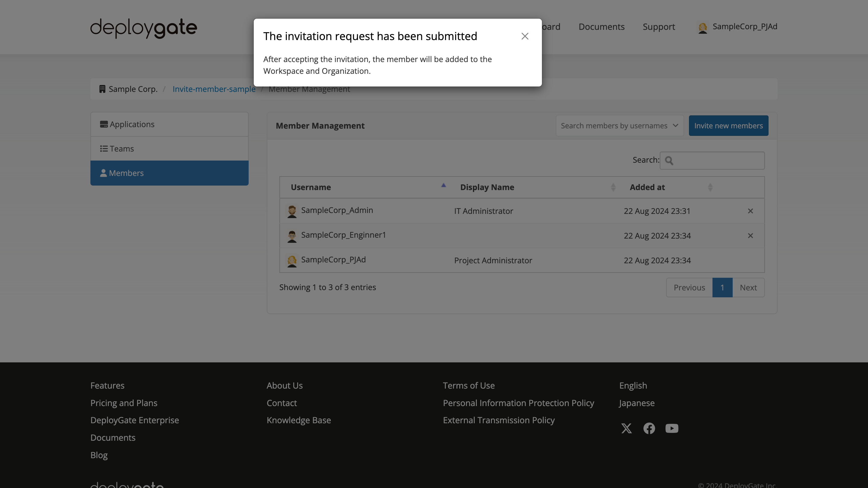868x488 pixels.
Task: Click the SampleCorp_Enginner1 user avatar icon
Action: tap(291, 235)
